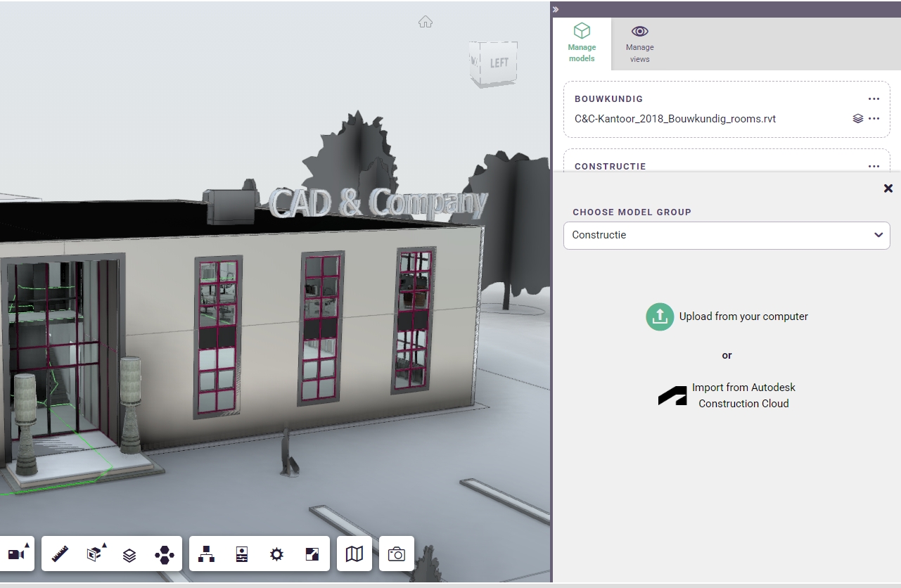Open the properties panel icon
This screenshot has height=588, width=901.
pyautogui.click(x=242, y=554)
